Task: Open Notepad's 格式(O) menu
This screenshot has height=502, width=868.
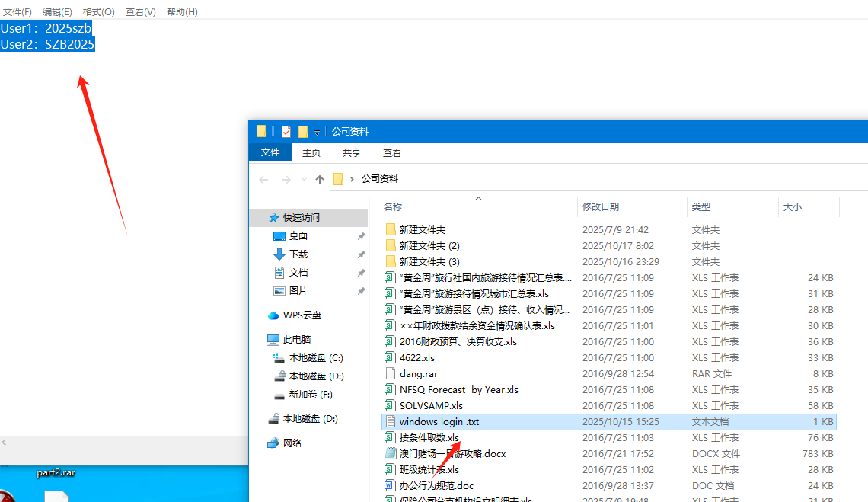Action: [x=98, y=12]
